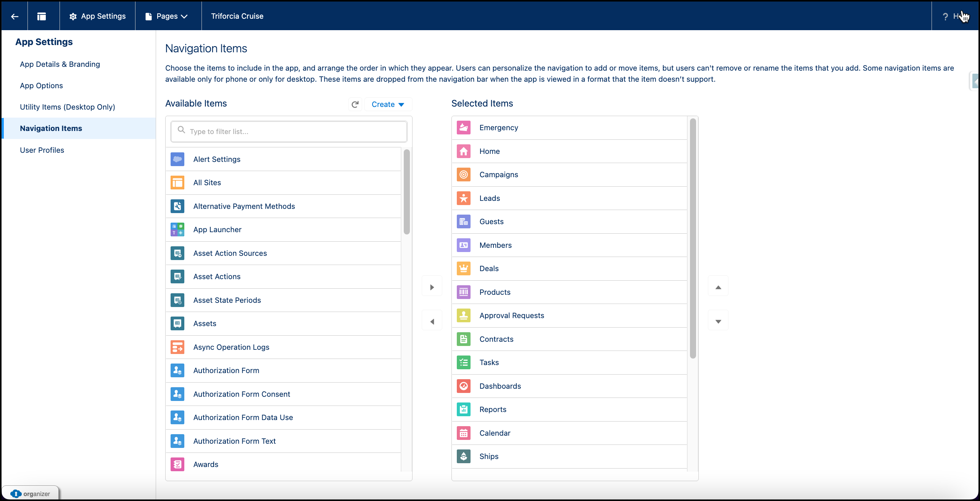Click the Deals crown icon
This screenshot has width=980, height=501.
tap(463, 268)
